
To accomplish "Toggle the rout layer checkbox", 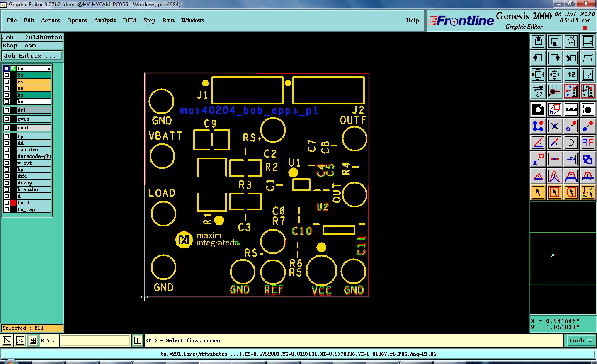I will 7,128.
